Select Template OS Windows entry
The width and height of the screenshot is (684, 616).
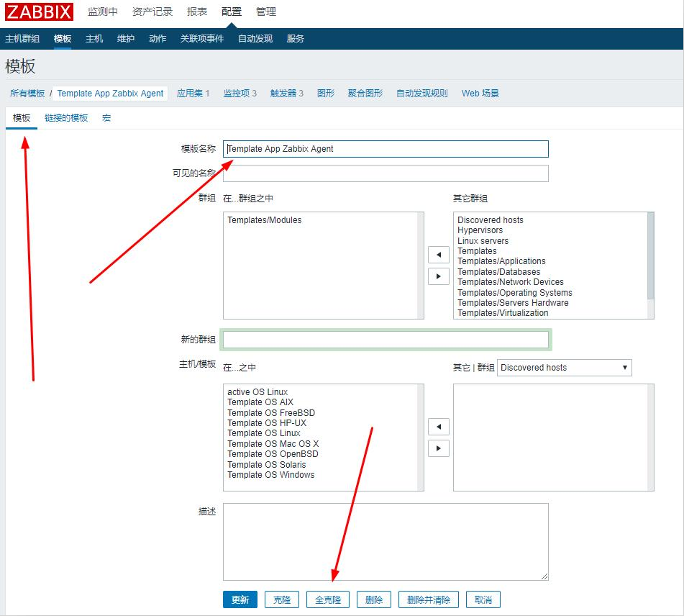(x=270, y=474)
